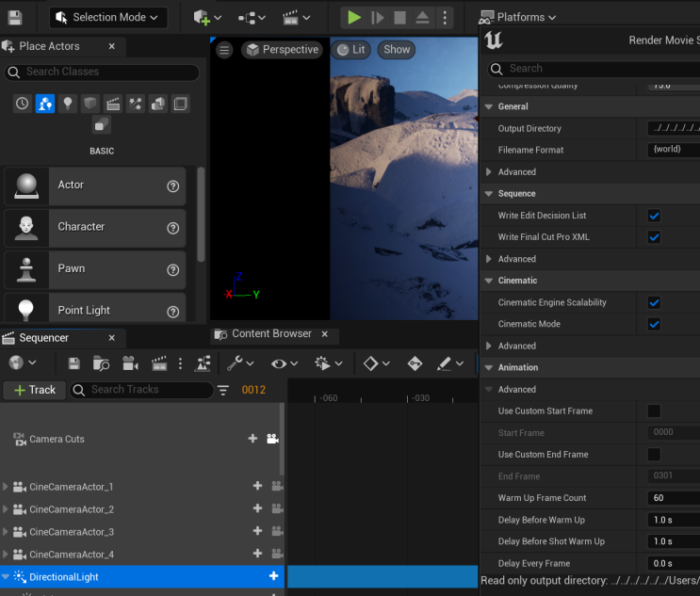Click the green Track add button
The width and height of the screenshot is (700, 596).
click(33, 390)
